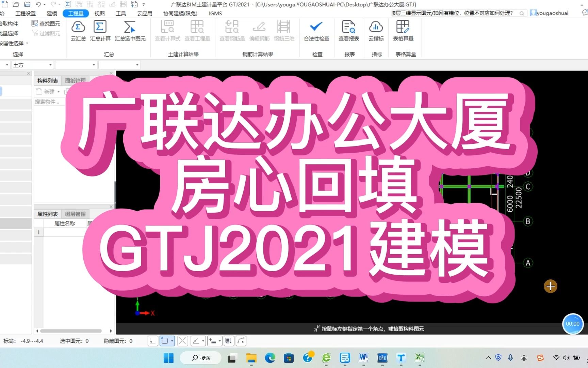
Task: Open the IGMS ribbon tab
Action: pyautogui.click(x=215, y=13)
